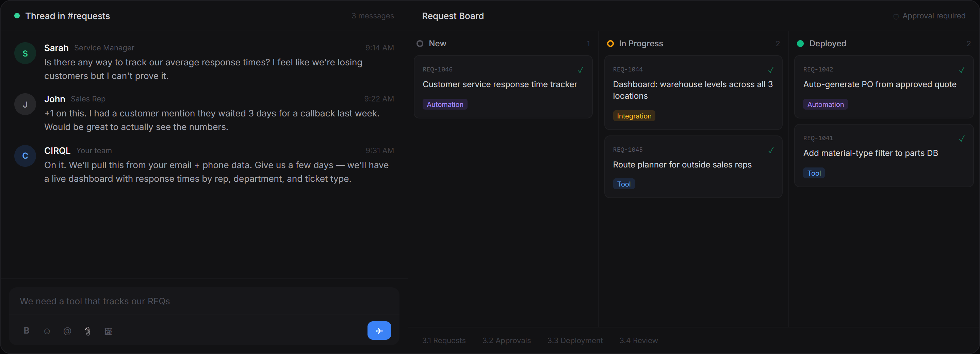Collapse the New column
Image resolution: width=980 pixels, height=354 pixels.
coord(438,43)
